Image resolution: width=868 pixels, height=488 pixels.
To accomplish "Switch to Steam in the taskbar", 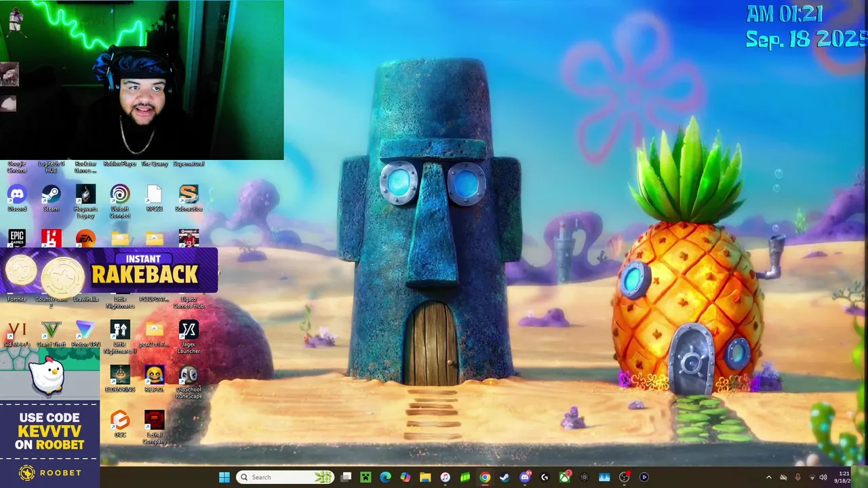I will 505,477.
